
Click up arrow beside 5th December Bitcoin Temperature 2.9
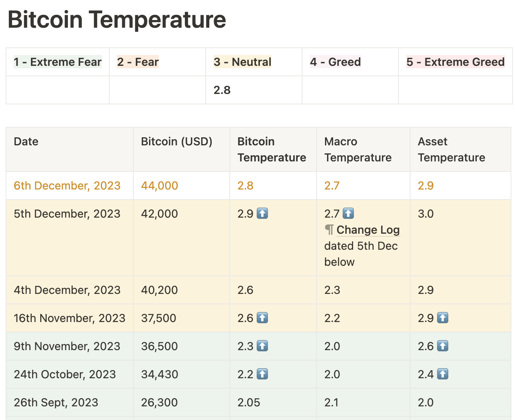tap(262, 213)
